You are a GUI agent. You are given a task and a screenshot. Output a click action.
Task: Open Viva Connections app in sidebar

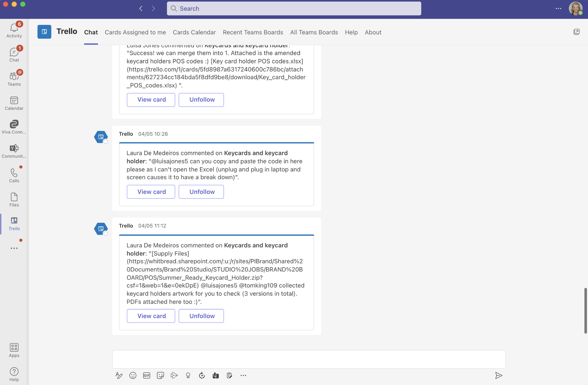click(14, 127)
